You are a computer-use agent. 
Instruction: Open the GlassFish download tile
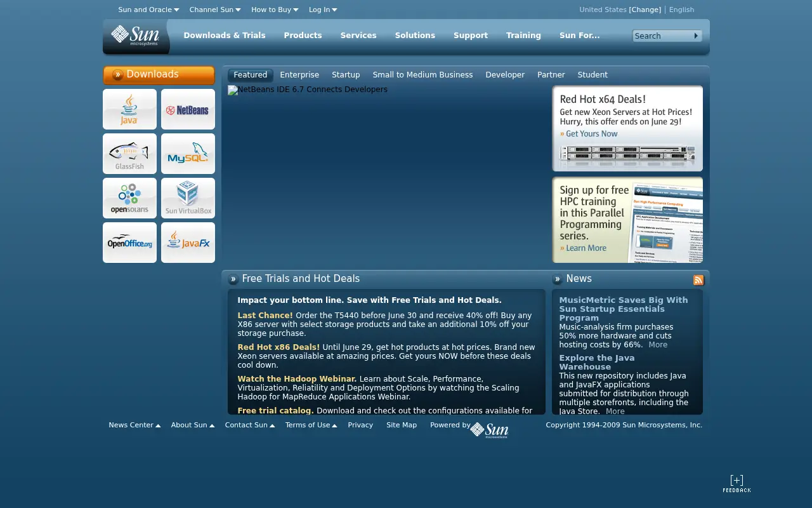click(129, 154)
